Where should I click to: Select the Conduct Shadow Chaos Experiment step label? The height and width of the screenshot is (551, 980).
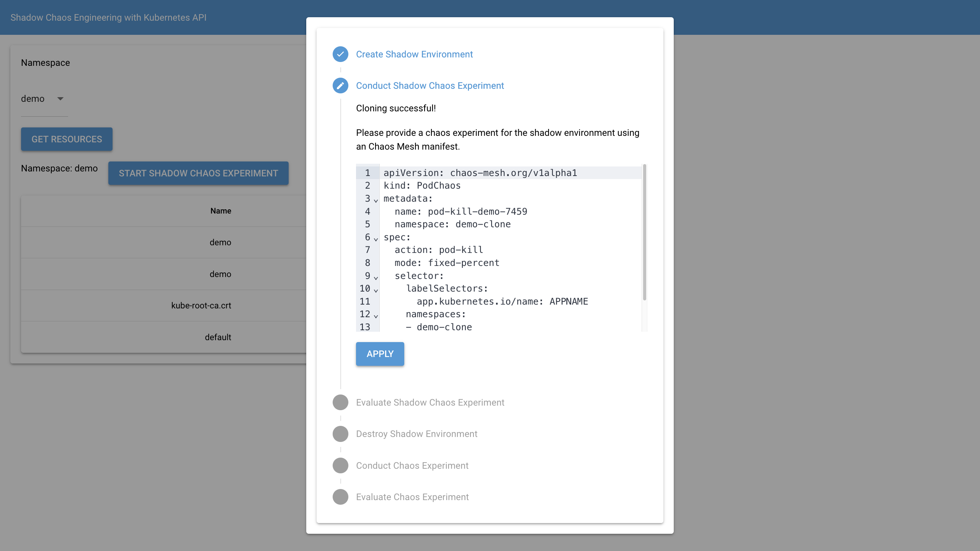click(x=430, y=86)
